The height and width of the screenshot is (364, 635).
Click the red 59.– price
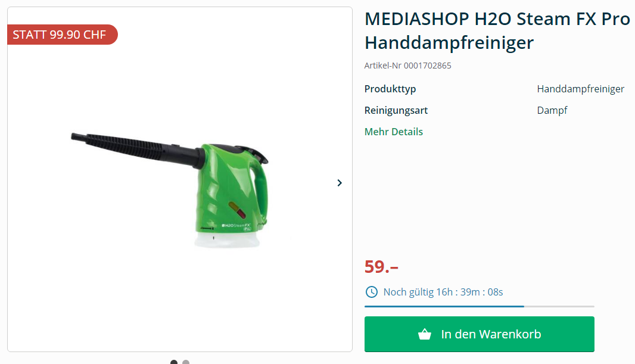(381, 266)
